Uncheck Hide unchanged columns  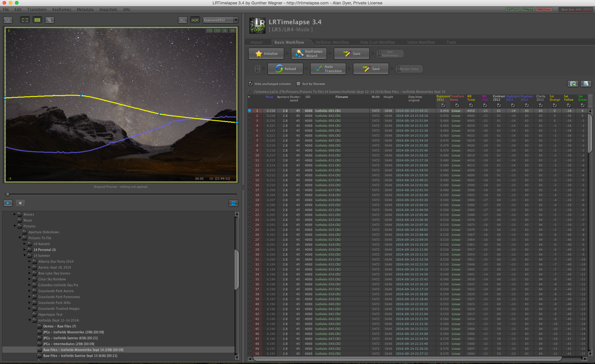coord(251,84)
